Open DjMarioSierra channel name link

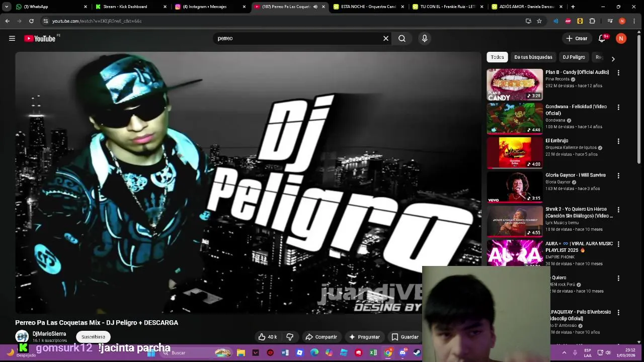pyautogui.click(x=49, y=334)
